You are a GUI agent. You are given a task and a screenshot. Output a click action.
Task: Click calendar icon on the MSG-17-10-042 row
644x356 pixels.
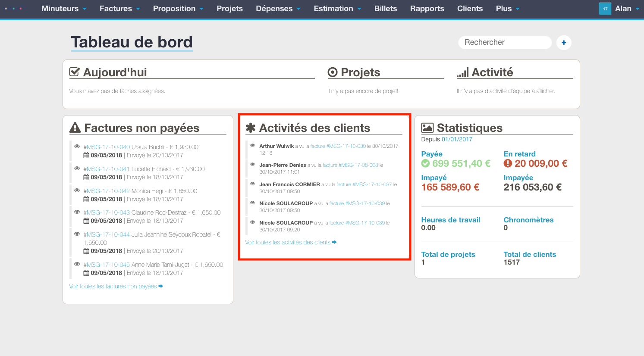pyautogui.click(x=86, y=199)
